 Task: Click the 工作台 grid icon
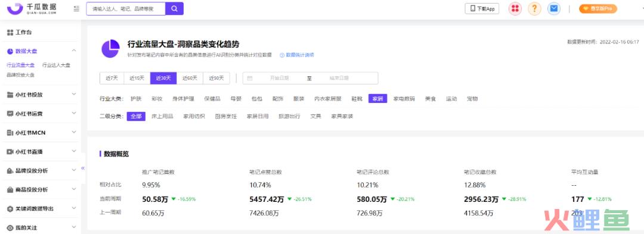coord(10,32)
